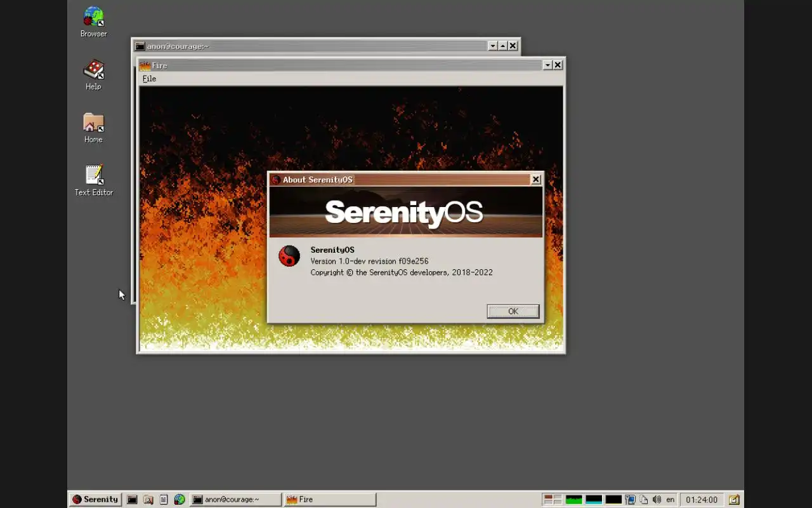
Task: Launch Text Editor from desktop
Action: point(94,180)
